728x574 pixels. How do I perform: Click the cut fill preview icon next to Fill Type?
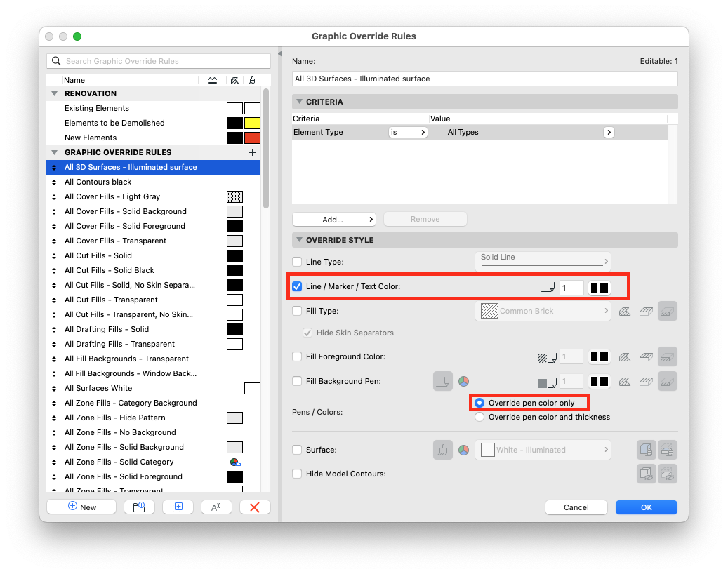coord(625,311)
